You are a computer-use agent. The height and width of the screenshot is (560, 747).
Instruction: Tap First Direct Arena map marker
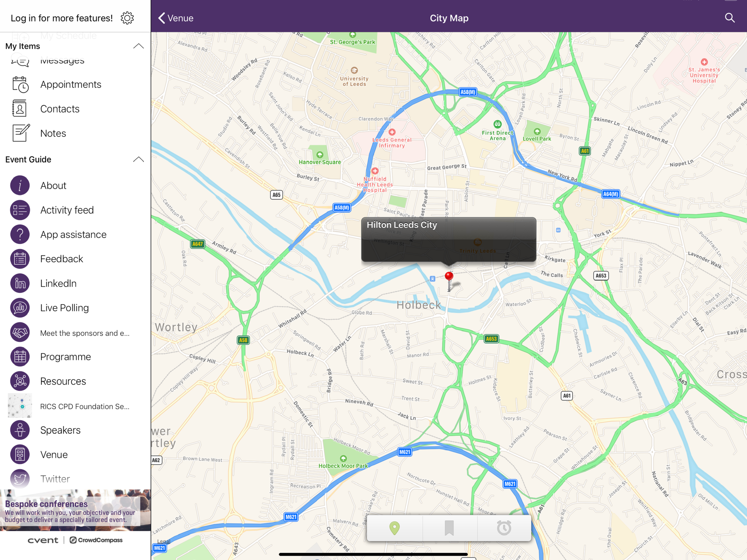[497, 124]
